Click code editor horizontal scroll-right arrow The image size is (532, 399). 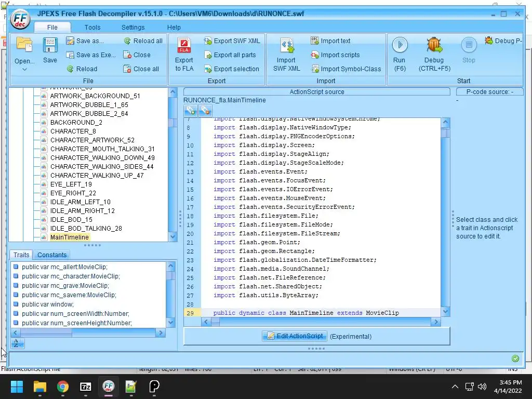click(436, 322)
